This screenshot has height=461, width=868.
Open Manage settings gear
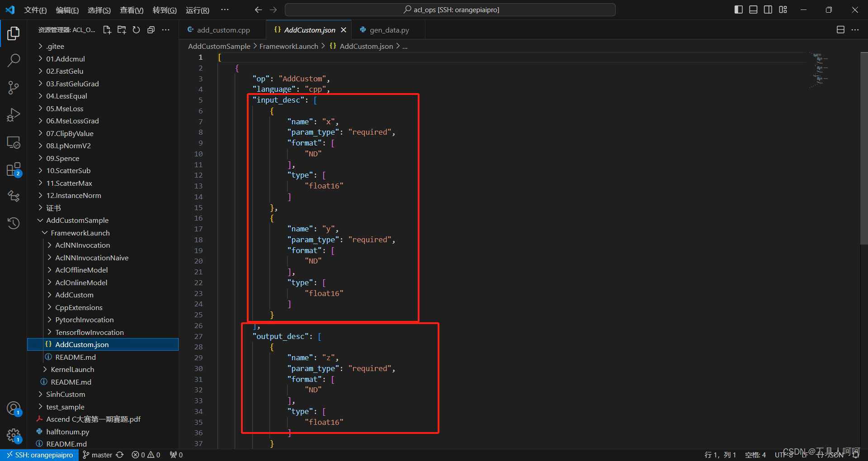(14, 436)
